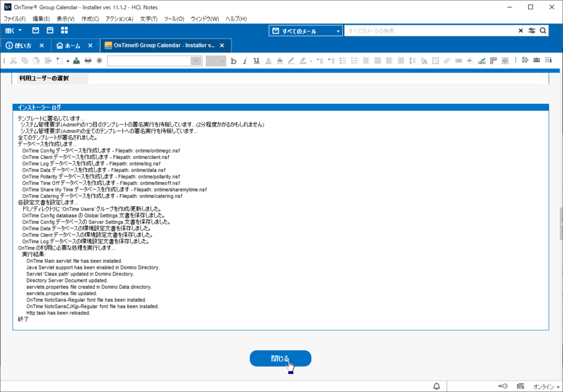This screenshot has height=392, width=563.
Task: Click the spell check abc icon
Action: pos(482,61)
